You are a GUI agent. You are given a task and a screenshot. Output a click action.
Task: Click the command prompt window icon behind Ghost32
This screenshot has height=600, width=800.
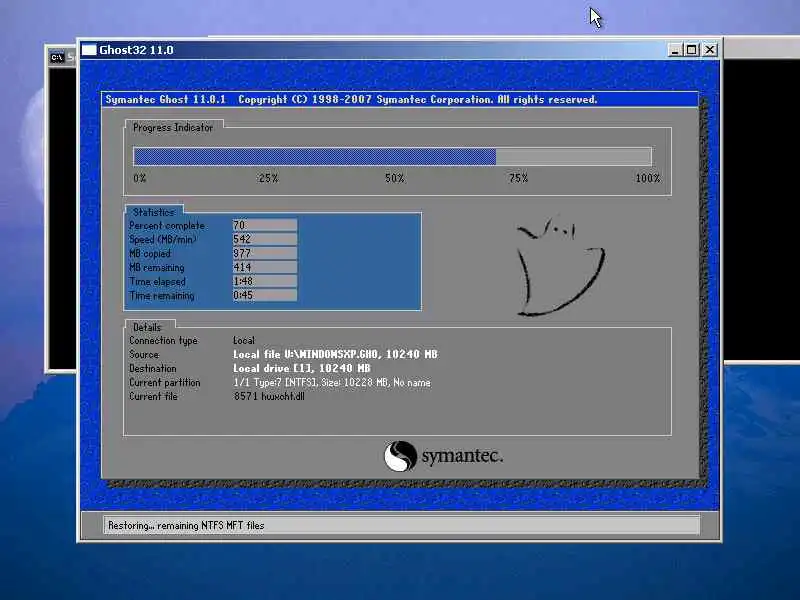point(57,58)
